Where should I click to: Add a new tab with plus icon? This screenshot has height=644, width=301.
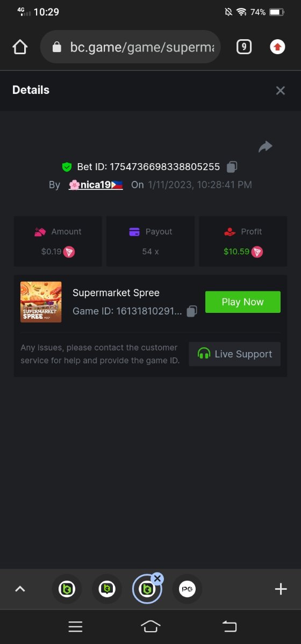tap(281, 589)
